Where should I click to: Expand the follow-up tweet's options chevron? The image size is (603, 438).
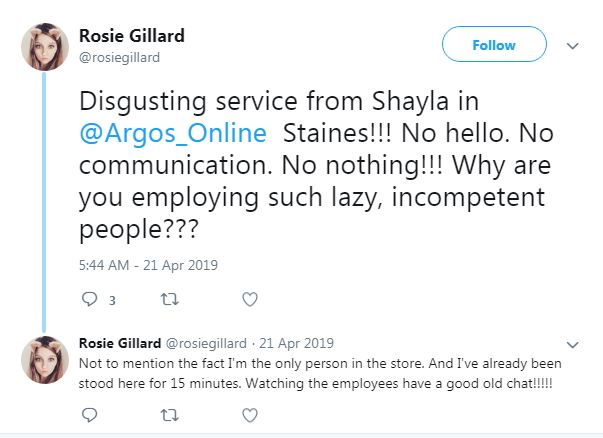[573, 344]
